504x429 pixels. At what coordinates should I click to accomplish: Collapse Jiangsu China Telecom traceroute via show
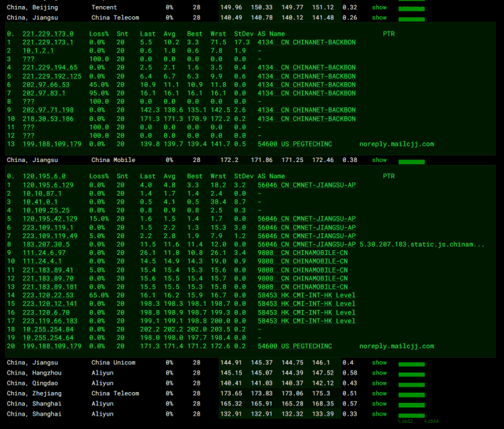coord(380,17)
